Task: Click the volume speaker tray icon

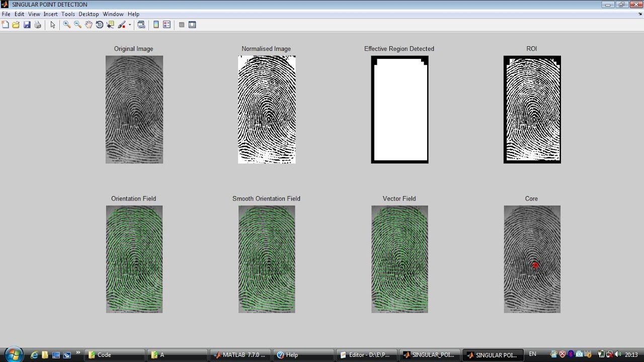Action: (x=617, y=354)
